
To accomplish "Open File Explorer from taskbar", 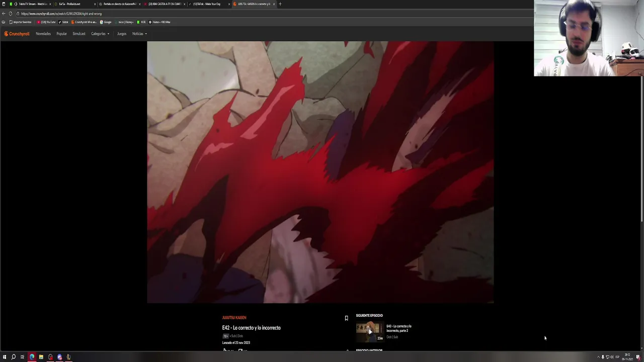I will pos(41,357).
